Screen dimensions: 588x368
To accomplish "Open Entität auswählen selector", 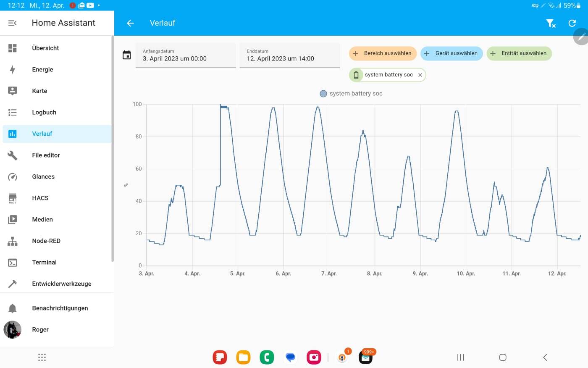I will point(519,53).
